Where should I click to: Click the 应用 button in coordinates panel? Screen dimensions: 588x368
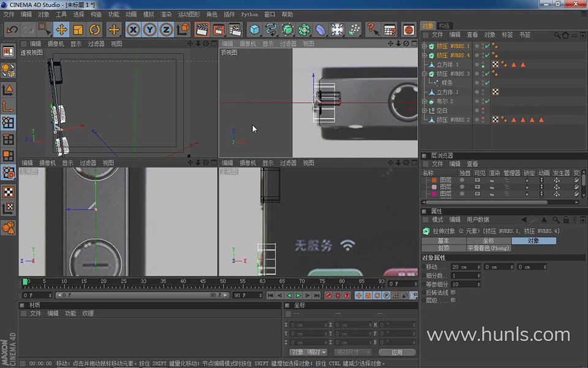397,352
